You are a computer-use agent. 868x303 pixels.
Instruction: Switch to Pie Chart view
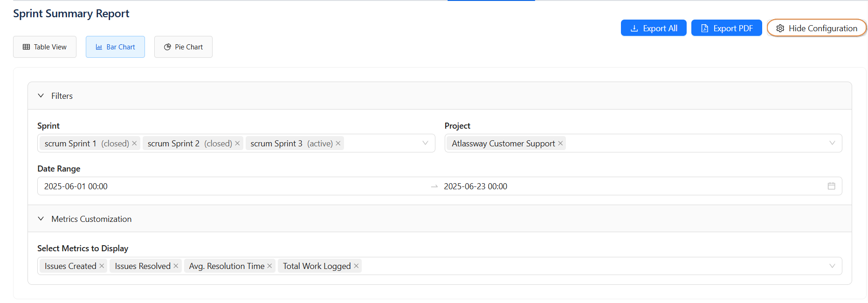pos(183,47)
